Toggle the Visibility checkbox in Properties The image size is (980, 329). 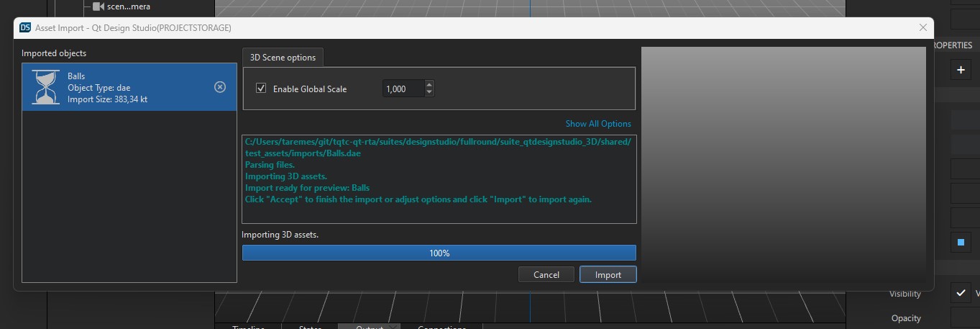point(961,293)
